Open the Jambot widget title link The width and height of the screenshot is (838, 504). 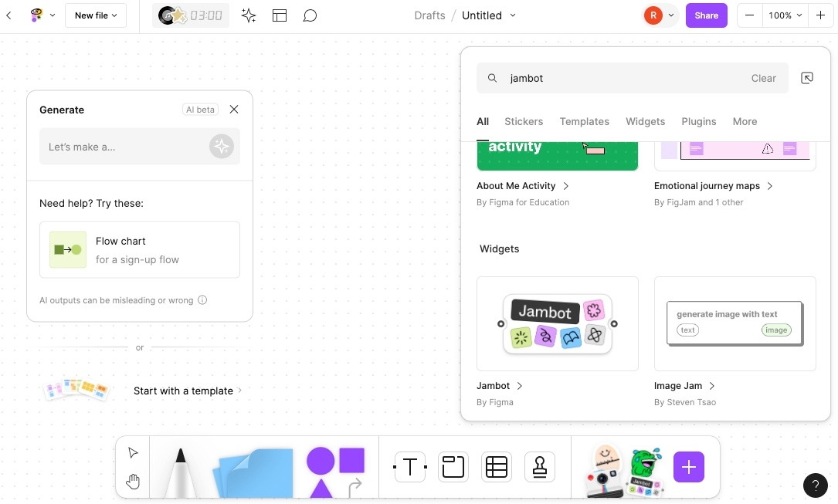coord(499,385)
